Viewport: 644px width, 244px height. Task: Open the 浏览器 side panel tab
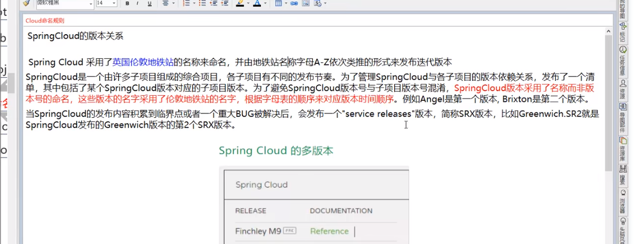622,201
